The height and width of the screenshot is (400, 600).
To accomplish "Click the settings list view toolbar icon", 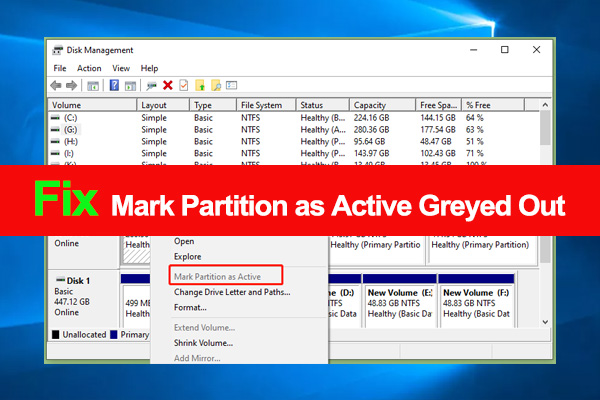I will (232, 85).
